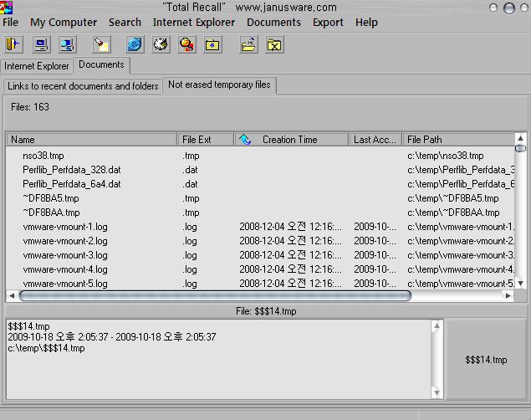Viewport: 531px width, 420px height.
Task: Click the Files: 163 count label
Action: click(x=30, y=107)
